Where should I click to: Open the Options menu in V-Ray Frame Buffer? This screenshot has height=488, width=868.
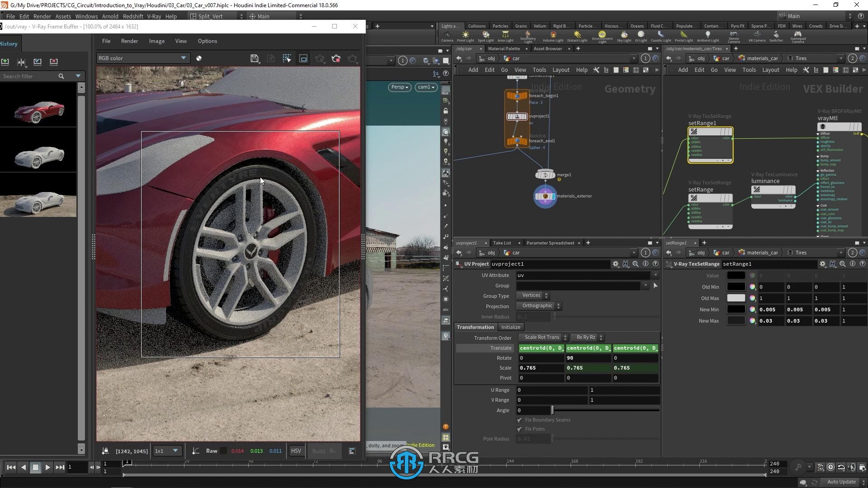tap(208, 41)
